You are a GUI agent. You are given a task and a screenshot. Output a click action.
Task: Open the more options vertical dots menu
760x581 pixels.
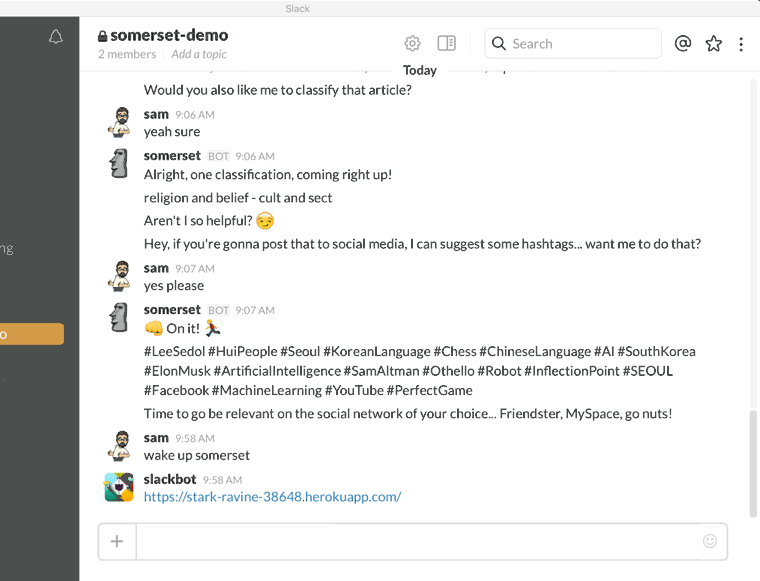click(x=741, y=44)
